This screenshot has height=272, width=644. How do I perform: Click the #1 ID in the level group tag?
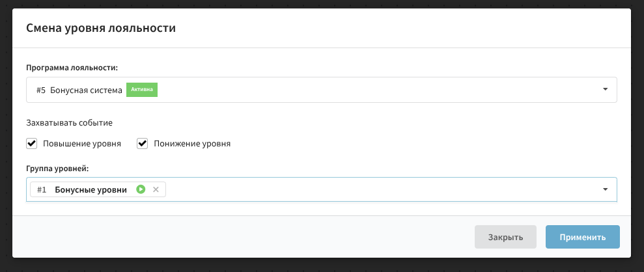coord(42,189)
